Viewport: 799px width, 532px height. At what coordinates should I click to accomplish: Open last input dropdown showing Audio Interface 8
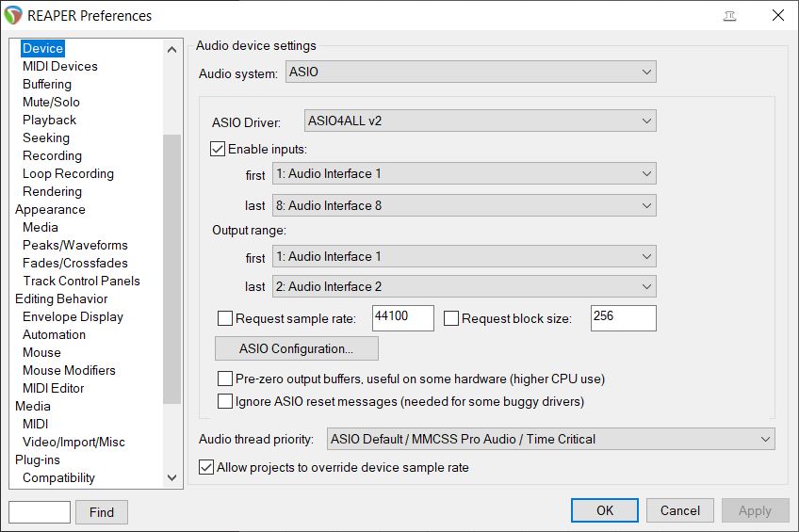pyautogui.click(x=465, y=205)
